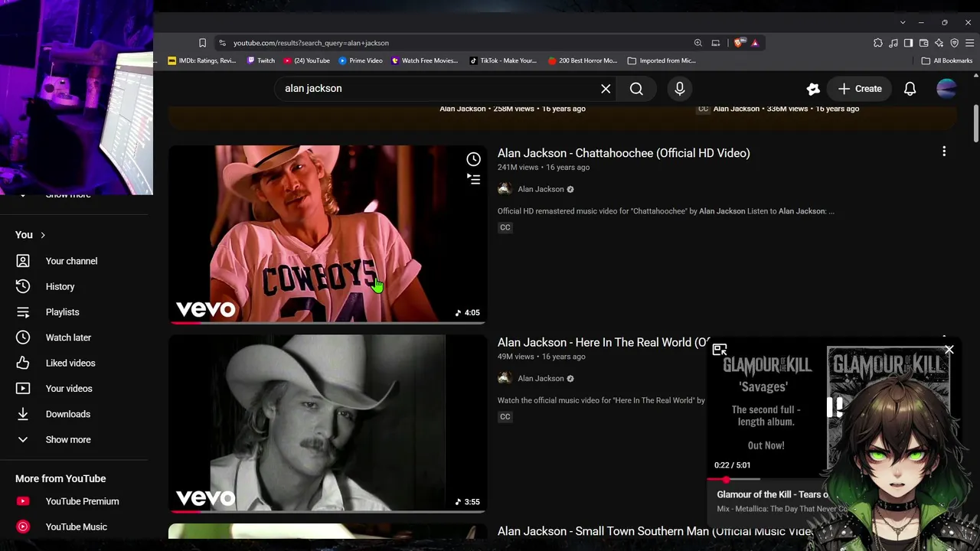Image resolution: width=980 pixels, height=551 pixels.
Task: Click the YouTube page vertical scrollbar
Action: click(x=975, y=122)
